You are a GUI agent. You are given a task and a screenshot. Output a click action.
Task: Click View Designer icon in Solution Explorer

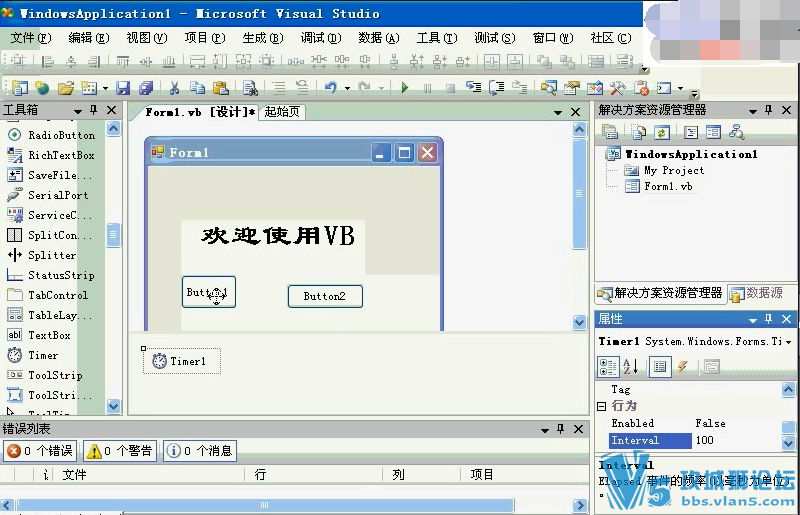[x=713, y=133]
